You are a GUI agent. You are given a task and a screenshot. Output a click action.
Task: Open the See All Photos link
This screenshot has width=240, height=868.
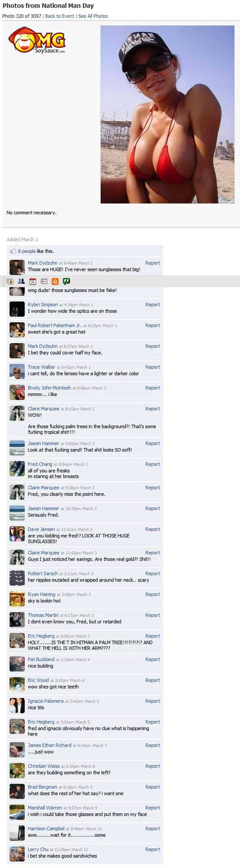coord(93,16)
